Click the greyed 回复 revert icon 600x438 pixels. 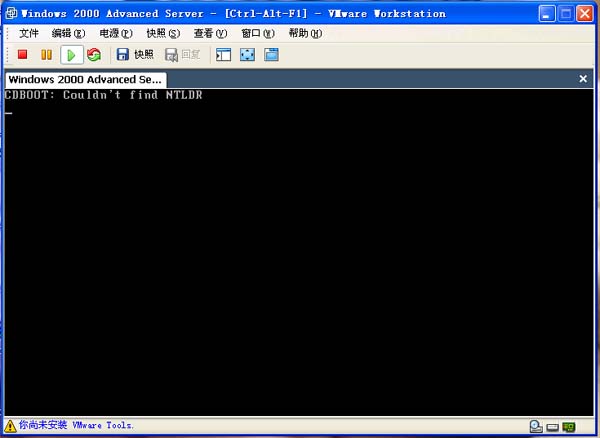(171, 55)
